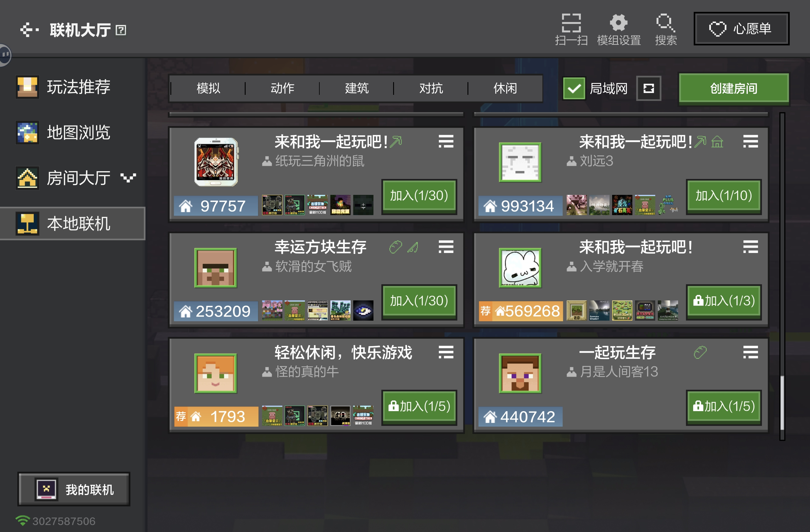
Task: Select 地图浏览 in sidebar
Action: click(x=73, y=132)
